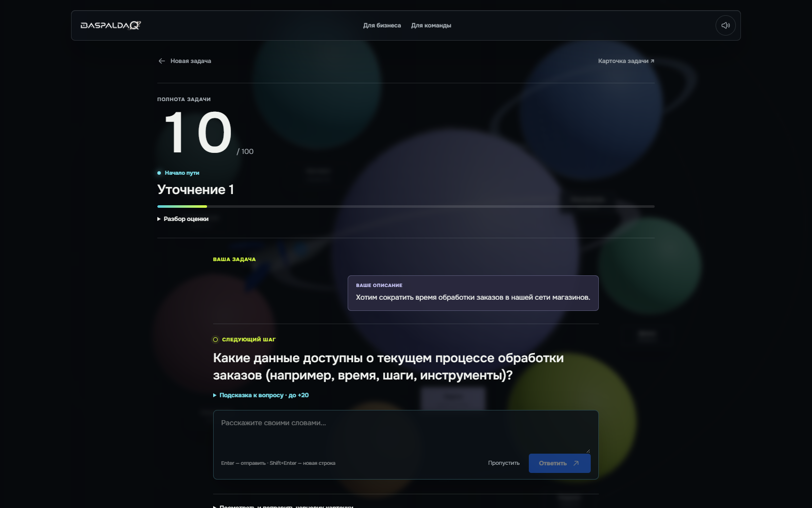Select the question heading Какие данные доступны
The height and width of the screenshot is (508, 812).
tap(388, 366)
